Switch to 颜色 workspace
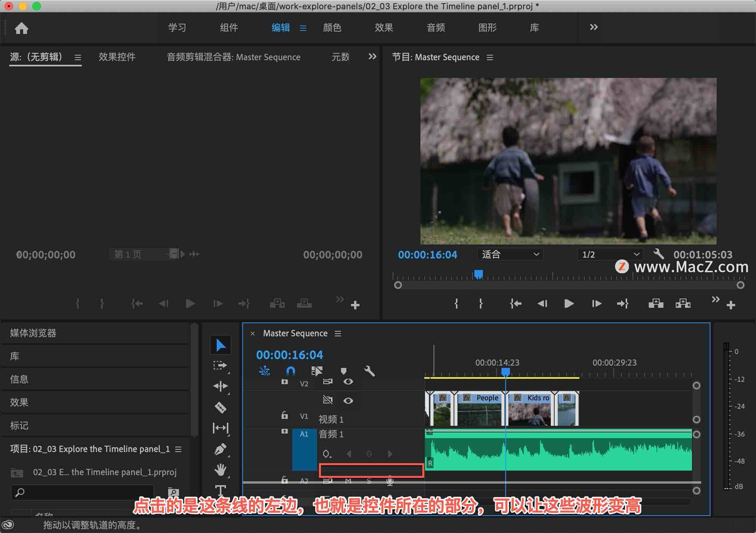This screenshot has height=533, width=756. (332, 28)
